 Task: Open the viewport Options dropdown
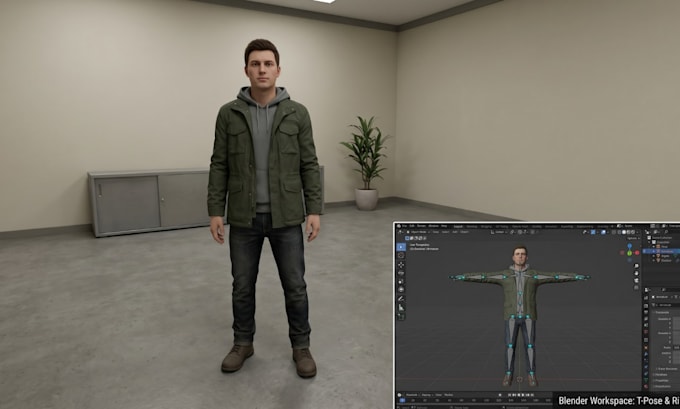pos(633,238)
